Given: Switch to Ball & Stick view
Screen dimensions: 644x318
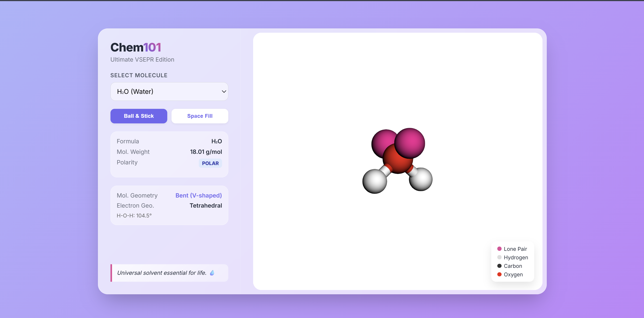Looking at the screenshot, I should [x=139, y=116].
